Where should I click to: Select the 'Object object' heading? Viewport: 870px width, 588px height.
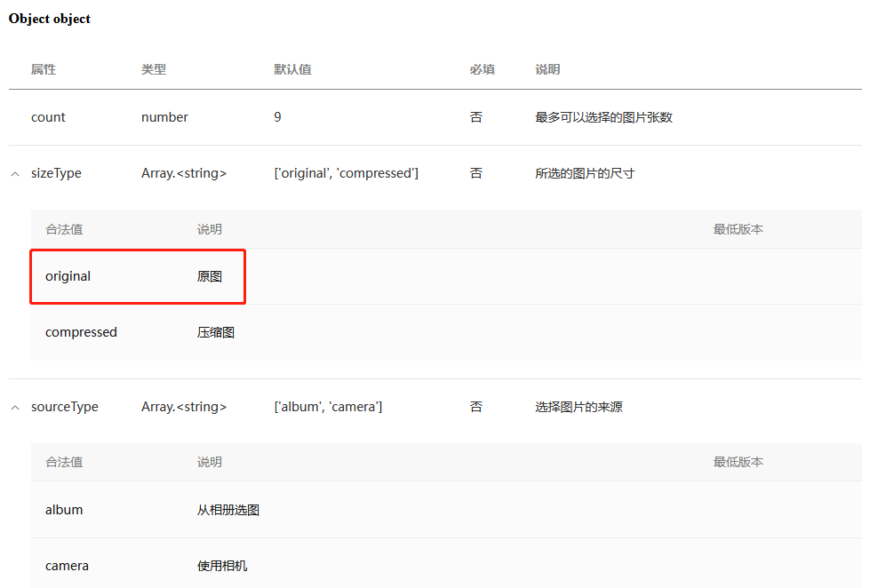(x=50, y=19)
